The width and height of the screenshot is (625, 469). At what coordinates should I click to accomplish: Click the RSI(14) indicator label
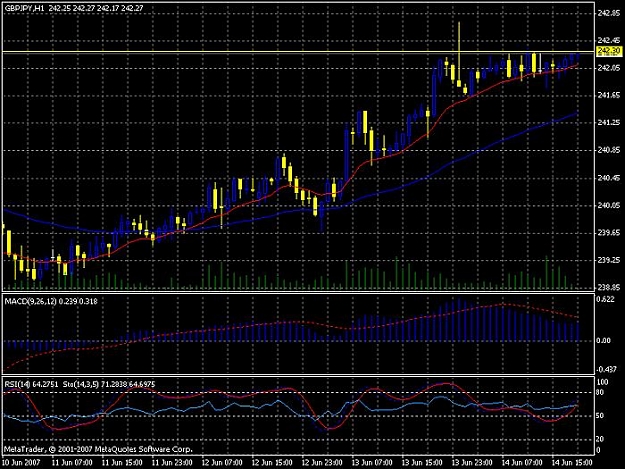pyautogui.click(x=16, y=384)
